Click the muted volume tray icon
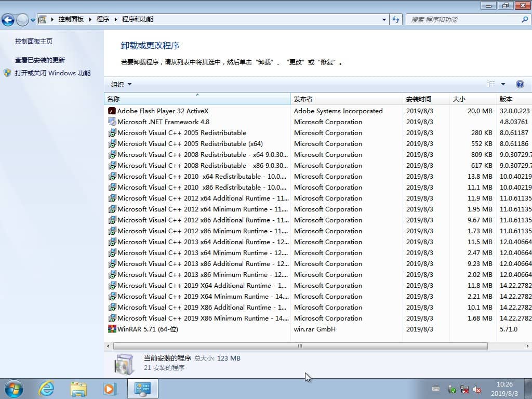The image size is (532, 399). (x=477, y=390)
